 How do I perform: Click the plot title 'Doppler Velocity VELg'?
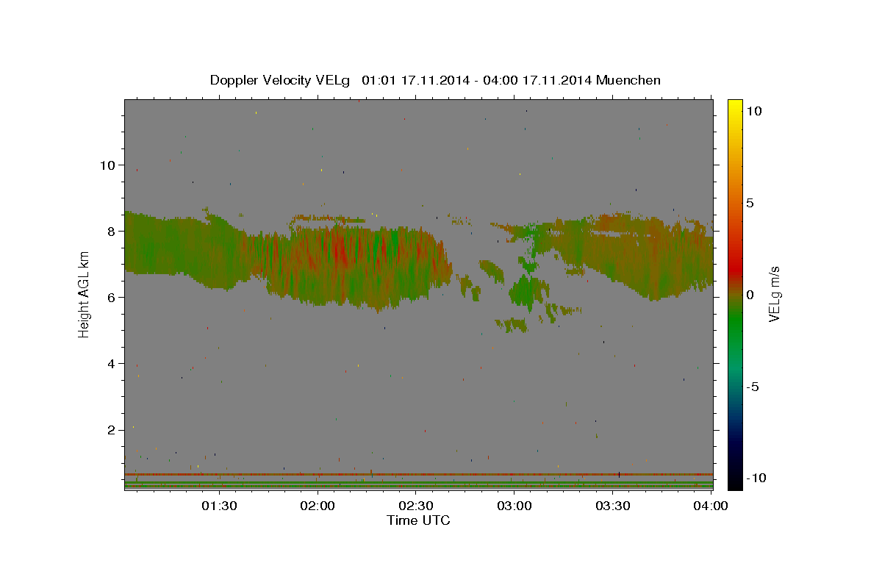[x=282, y=80]
